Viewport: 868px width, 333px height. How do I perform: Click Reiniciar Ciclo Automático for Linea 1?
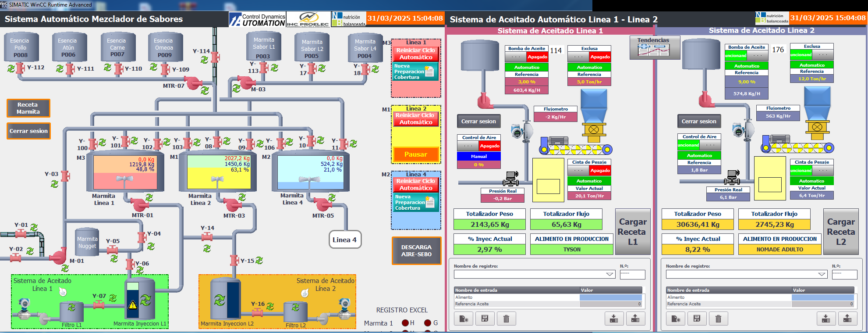(416, 54)
